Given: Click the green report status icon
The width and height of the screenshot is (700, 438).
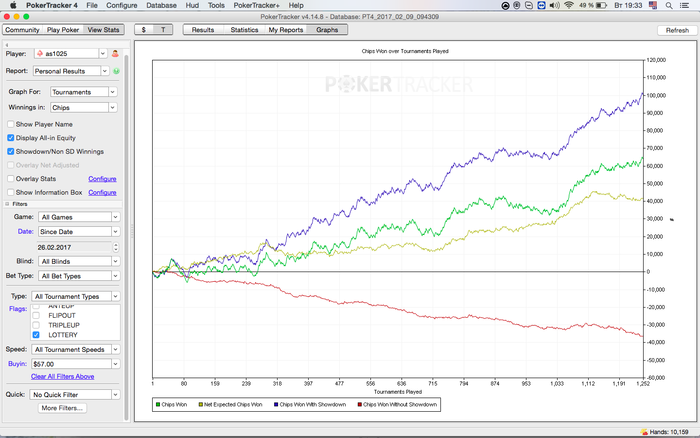Looking at the screenshot, I should pos(117,71).
